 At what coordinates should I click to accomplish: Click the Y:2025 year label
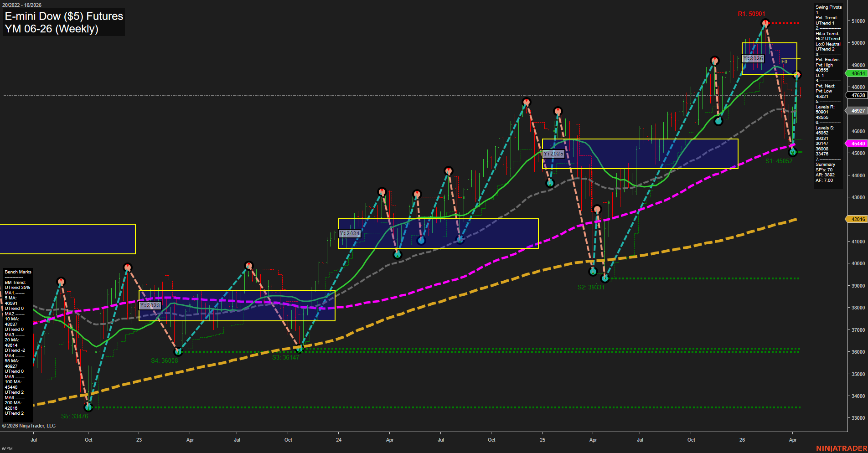554,154
